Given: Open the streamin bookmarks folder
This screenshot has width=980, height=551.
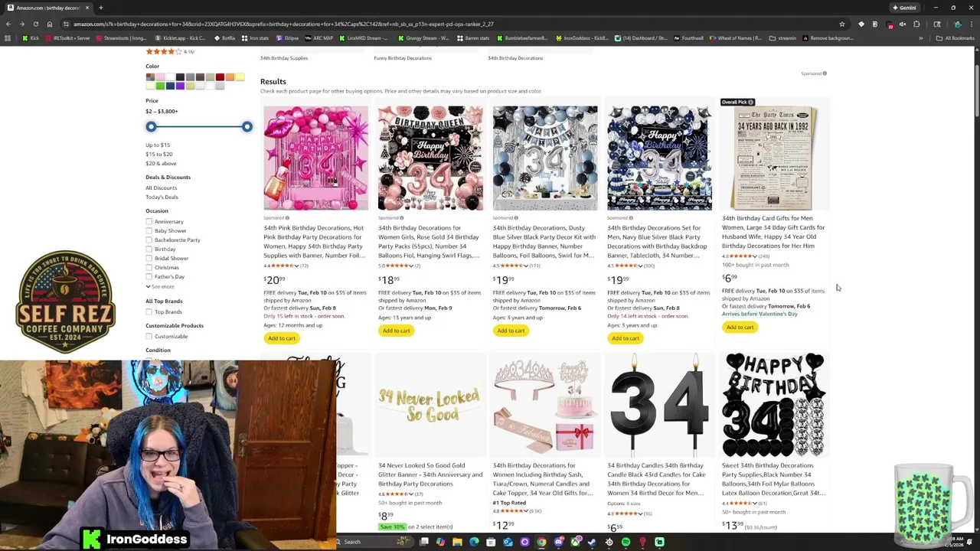Looking at the screenshot, I should click(x=782, y=37).
